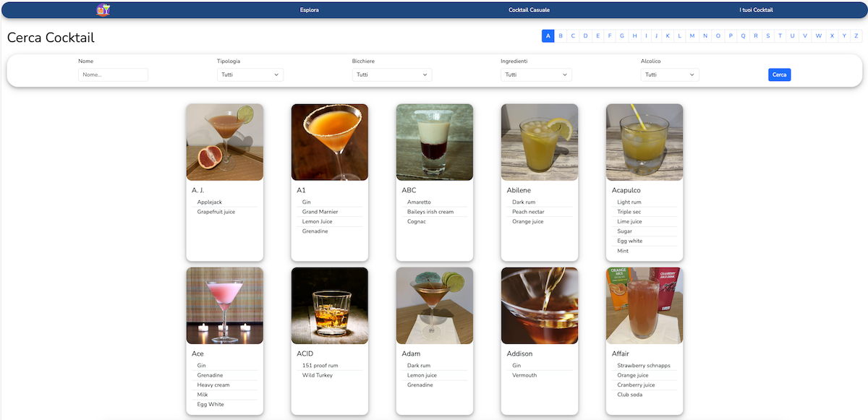Expand the Ingredienti dropdown
This screenshot has height=420, width=868.
point(535,74)
